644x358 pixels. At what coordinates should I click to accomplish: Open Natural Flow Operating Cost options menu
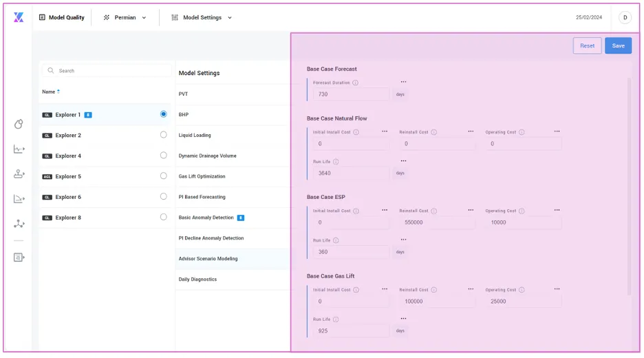pos(557,131)
